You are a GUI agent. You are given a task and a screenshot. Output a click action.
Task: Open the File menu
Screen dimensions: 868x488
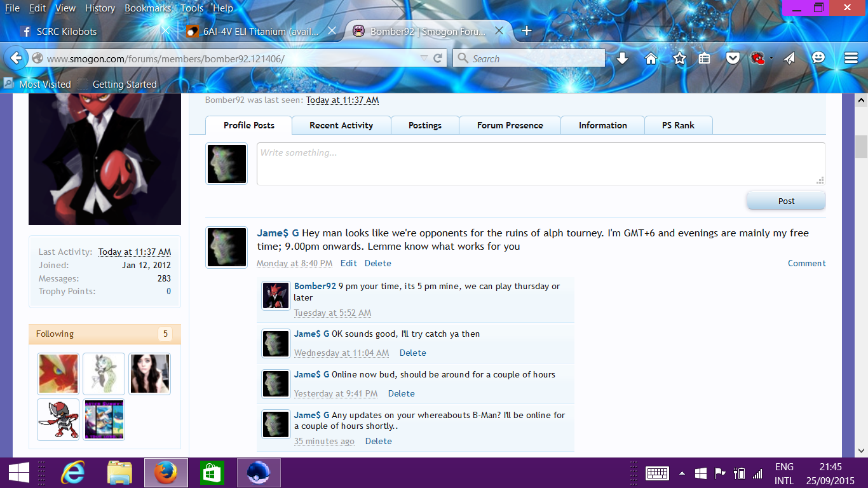[12, 8]
